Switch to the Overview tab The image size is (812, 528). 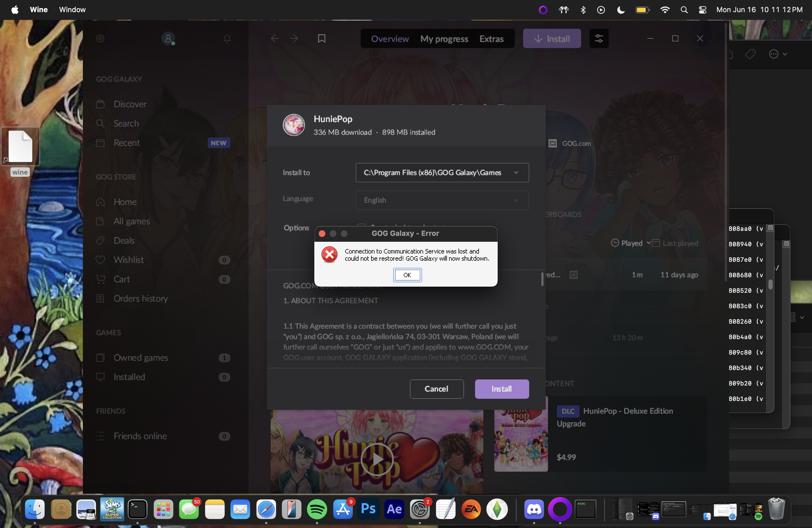pos(390,39)
